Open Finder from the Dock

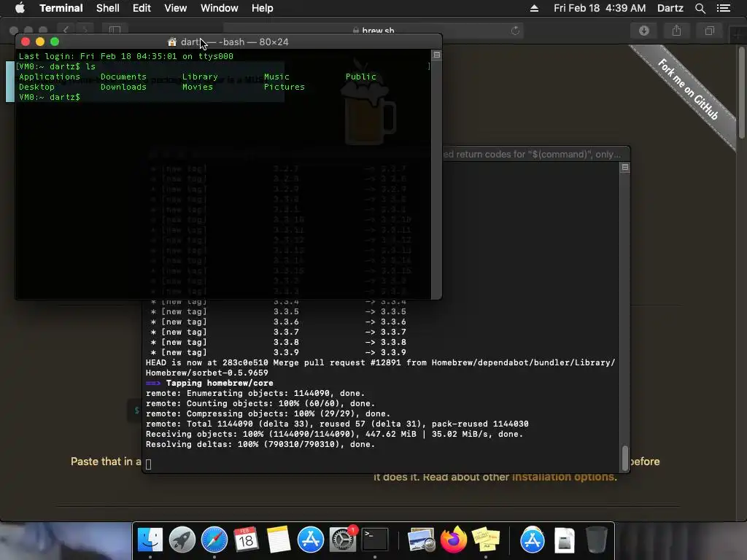point(150,540)
